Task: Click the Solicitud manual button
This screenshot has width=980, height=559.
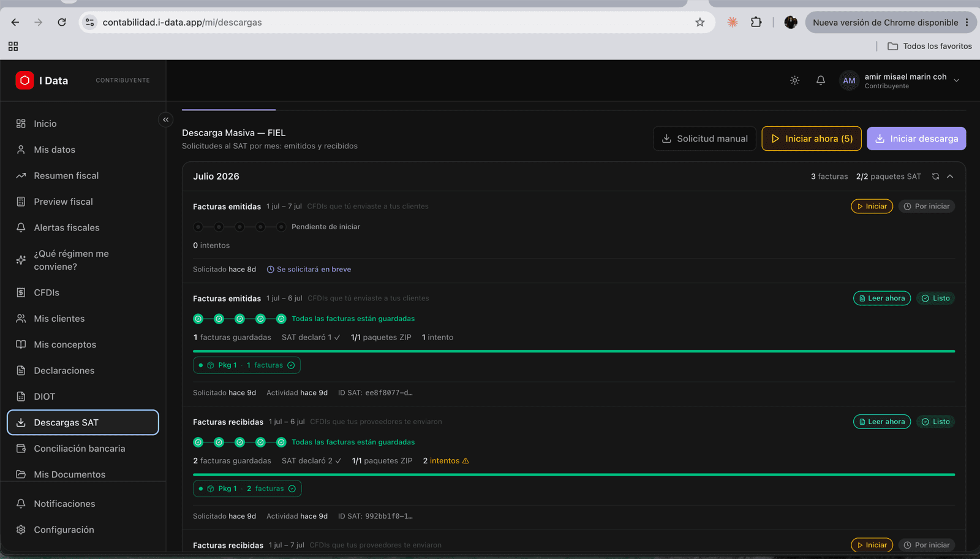Action: [x=704, y=139]
